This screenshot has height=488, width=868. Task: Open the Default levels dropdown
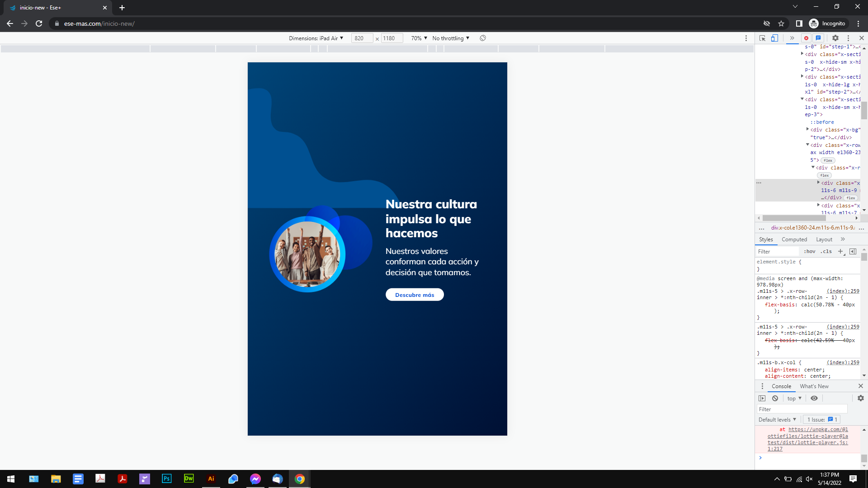pyautogui.click(x=777, y=419)
